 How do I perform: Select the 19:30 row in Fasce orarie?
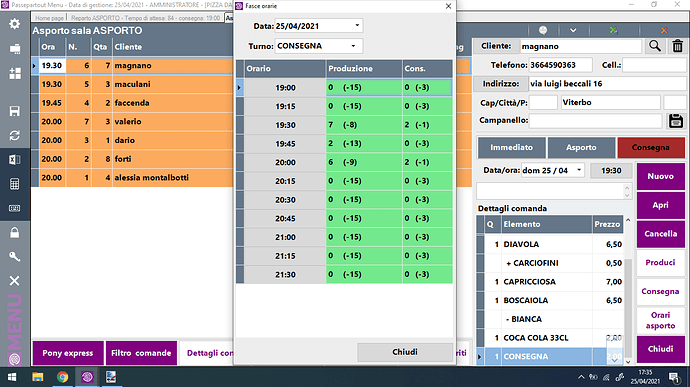pos(344,125)
